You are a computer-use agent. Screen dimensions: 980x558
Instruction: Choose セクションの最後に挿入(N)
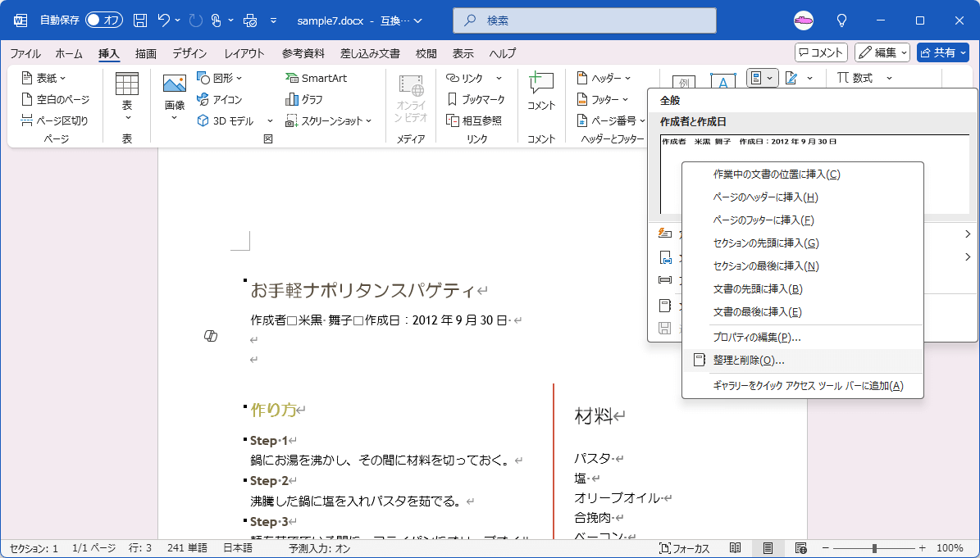tap(803, 266)
